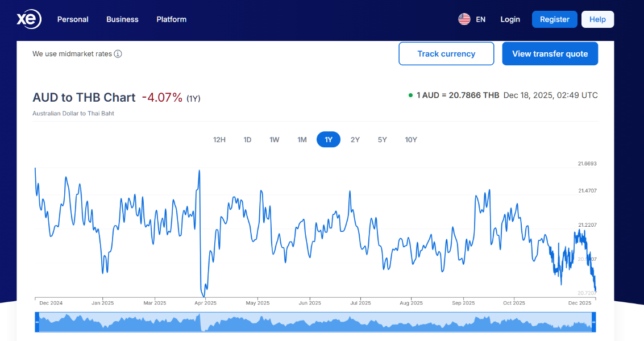644x341 pixels.
Task: Open the Personal menu
Action: (73, 19)
